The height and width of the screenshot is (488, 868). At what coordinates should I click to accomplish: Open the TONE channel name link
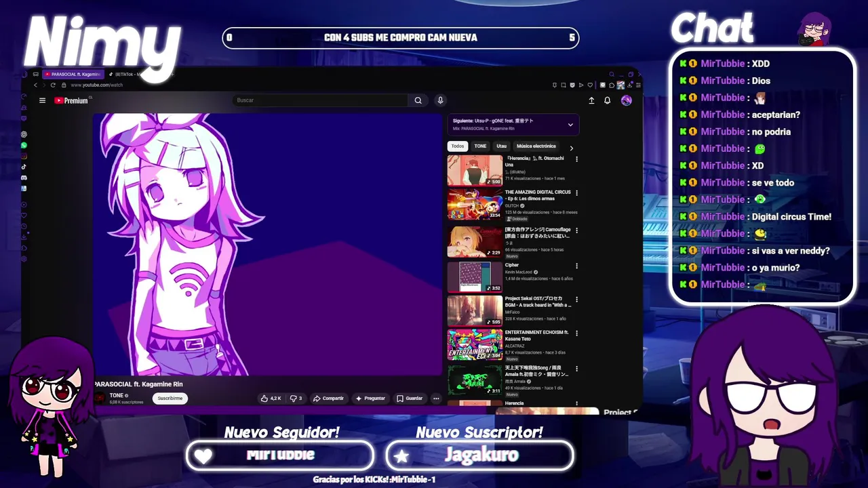tap(117, 395)
